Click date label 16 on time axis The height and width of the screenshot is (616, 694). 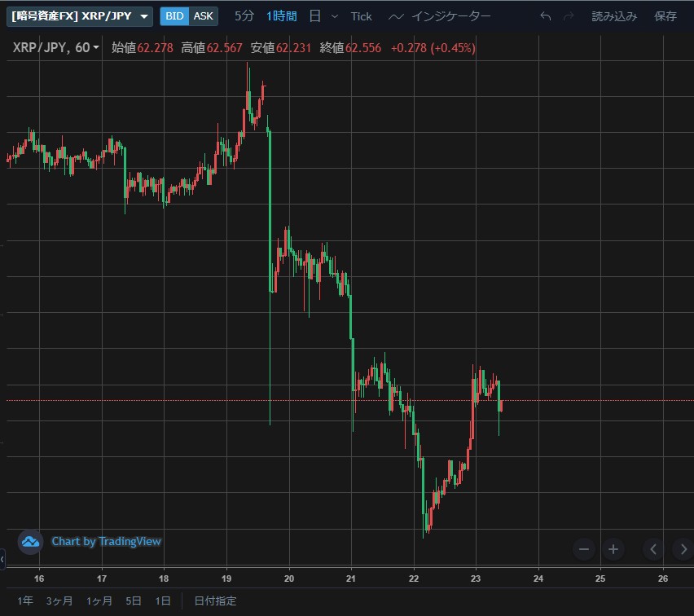click(x=39, y=579)
